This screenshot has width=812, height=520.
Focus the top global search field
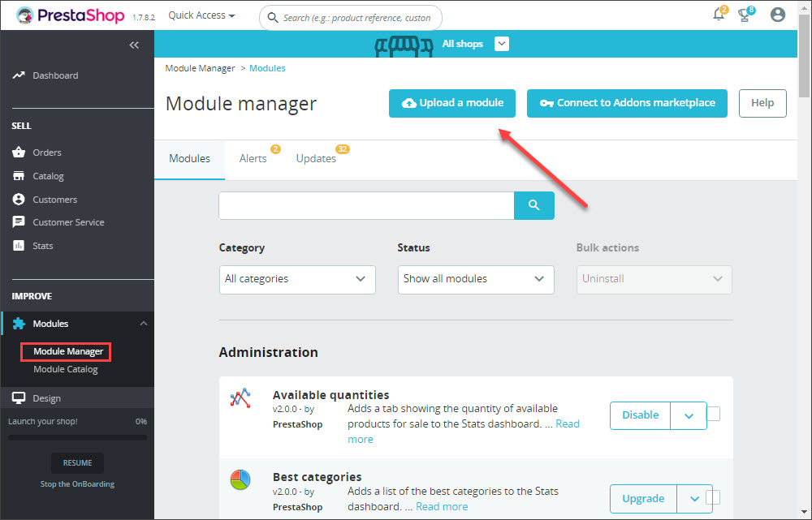[351, 18]
